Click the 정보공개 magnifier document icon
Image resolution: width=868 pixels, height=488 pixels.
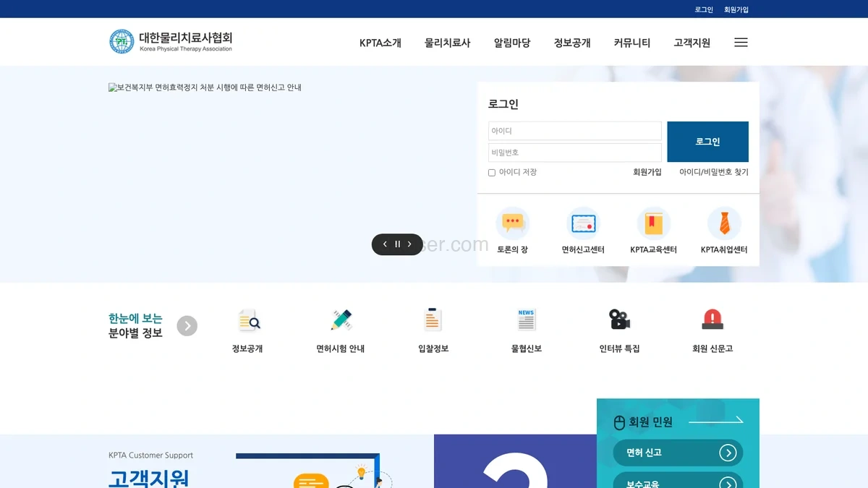(248, 320)
